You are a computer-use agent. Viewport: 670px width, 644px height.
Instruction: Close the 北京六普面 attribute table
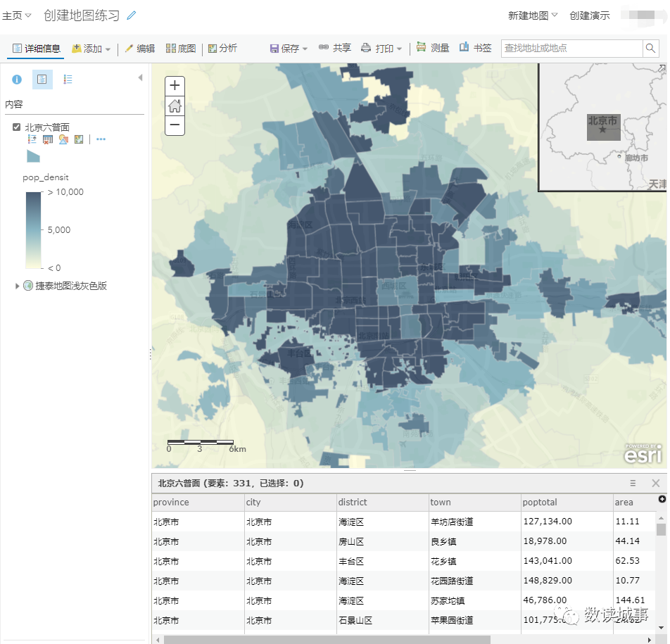(656, 483)
